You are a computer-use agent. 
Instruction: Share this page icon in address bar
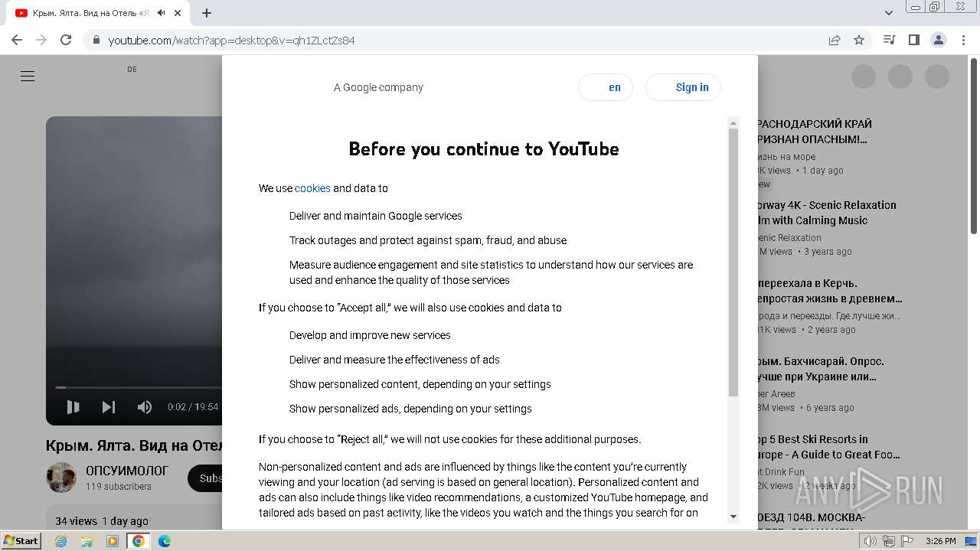click(x=835, y=40)
